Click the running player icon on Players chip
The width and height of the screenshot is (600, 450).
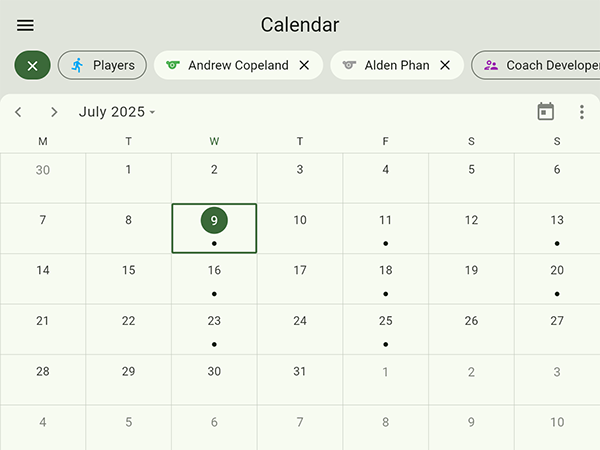pos(78,65)
